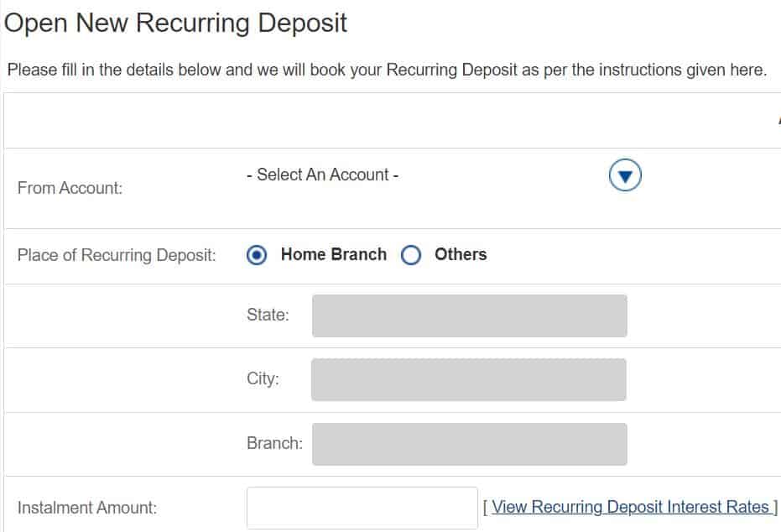Click the '- Select An Account -' text
This screenshot has width=781, height=532.
[322, 175]
